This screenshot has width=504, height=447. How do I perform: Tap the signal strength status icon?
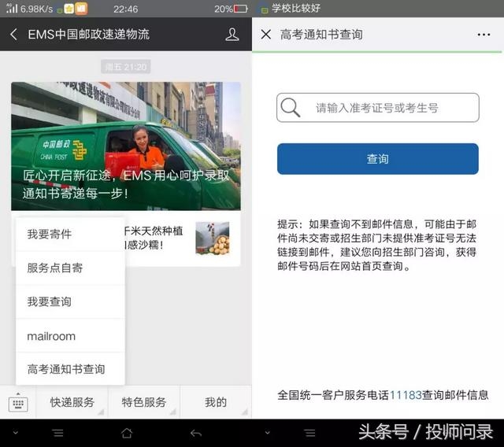[12, 9]
